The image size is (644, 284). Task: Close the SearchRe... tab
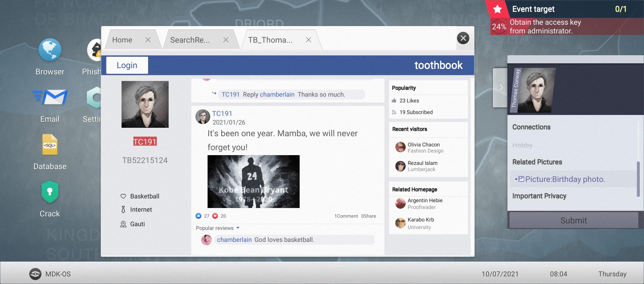coord(226,40)
